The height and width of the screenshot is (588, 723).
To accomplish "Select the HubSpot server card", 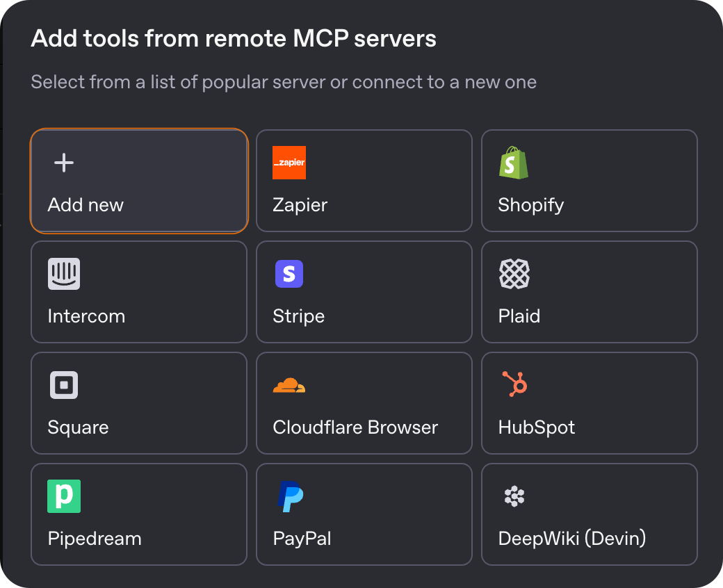I will [590, 403].
